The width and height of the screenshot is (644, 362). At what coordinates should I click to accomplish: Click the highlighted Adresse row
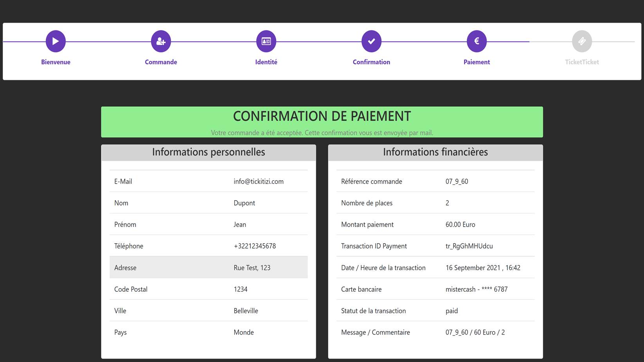tap(209, 267)
